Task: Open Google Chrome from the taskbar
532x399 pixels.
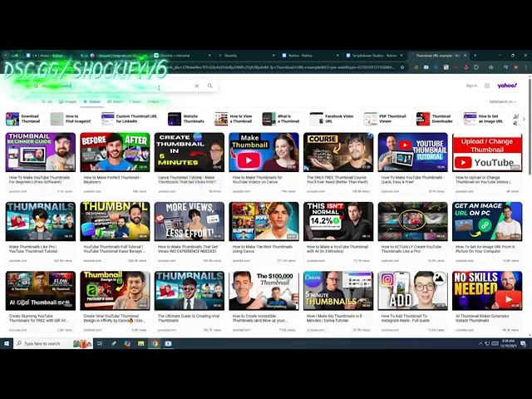Action: coord(155,343)
